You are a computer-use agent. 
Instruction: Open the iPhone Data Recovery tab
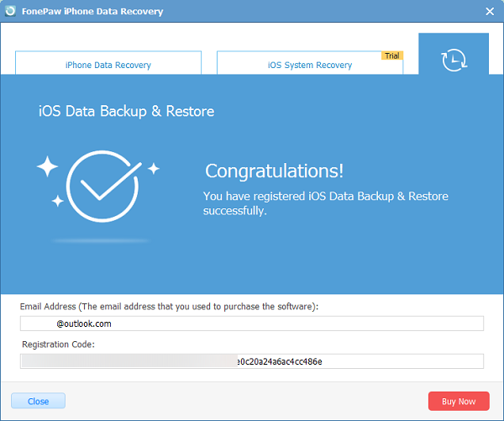108,63
